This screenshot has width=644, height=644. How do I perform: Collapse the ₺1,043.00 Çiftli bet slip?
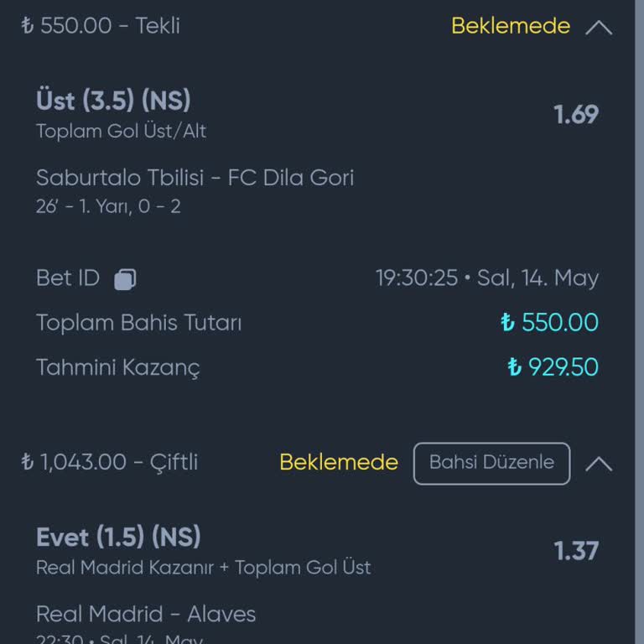coord(599,463)
